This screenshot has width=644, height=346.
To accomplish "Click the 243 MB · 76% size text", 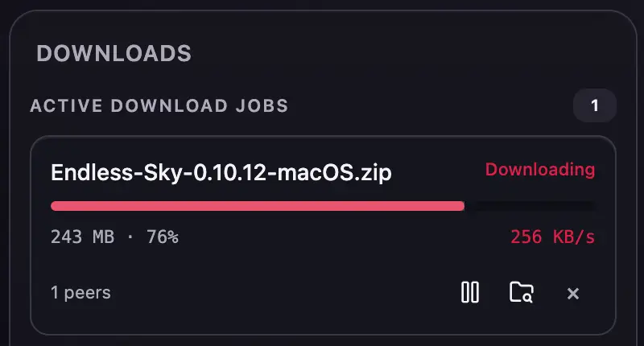I will coord(114,237).
